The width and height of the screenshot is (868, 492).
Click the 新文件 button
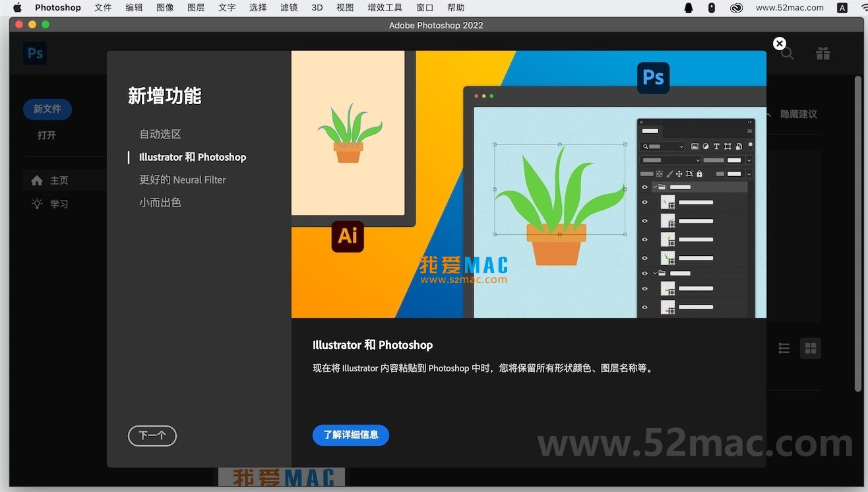tap(47, 109)
